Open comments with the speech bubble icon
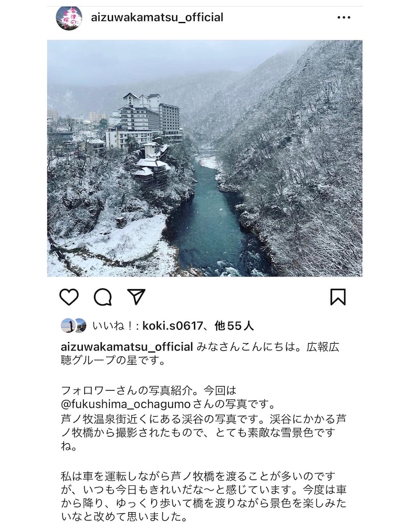This screenshot has height=523, width=420. (103, 297)
